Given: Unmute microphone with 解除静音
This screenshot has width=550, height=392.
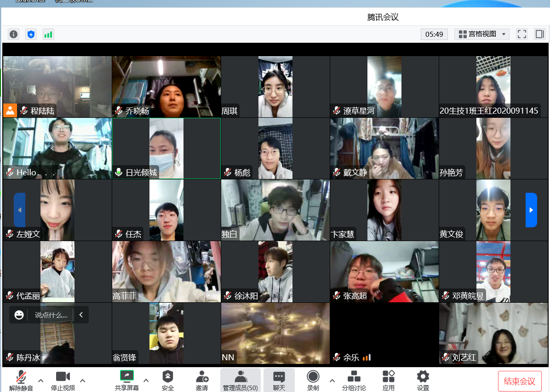Looking at the screenshot, I should pyautogui.click(x=21, y=380).
